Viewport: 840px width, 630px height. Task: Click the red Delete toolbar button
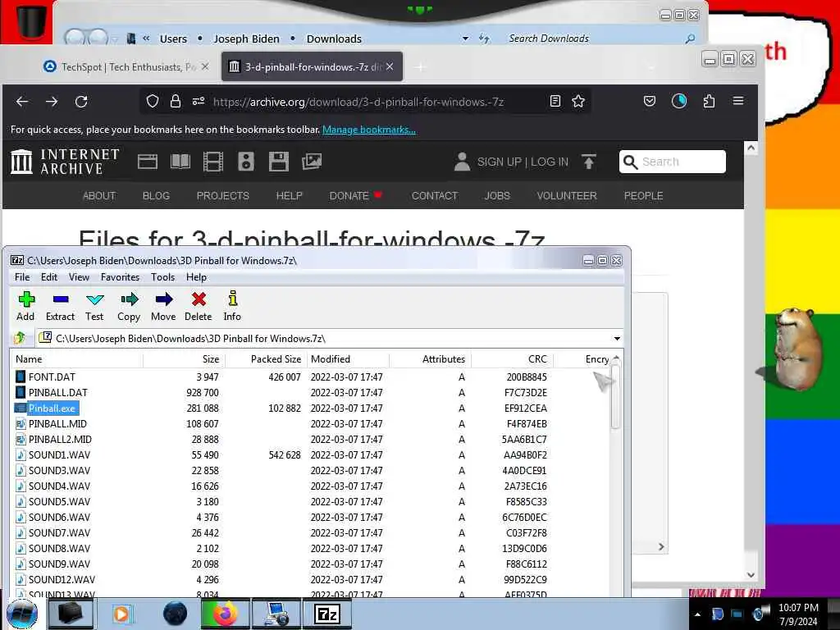pyautogui.click(x=199, y=307)
